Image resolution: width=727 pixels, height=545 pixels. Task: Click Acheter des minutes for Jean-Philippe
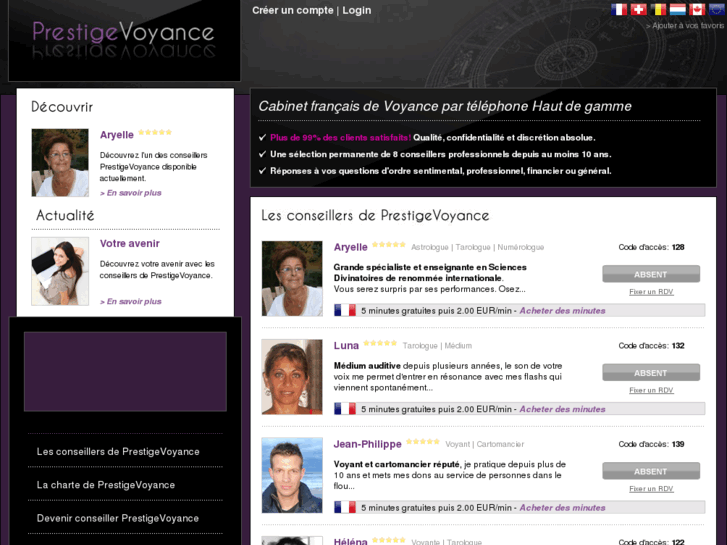562,507
